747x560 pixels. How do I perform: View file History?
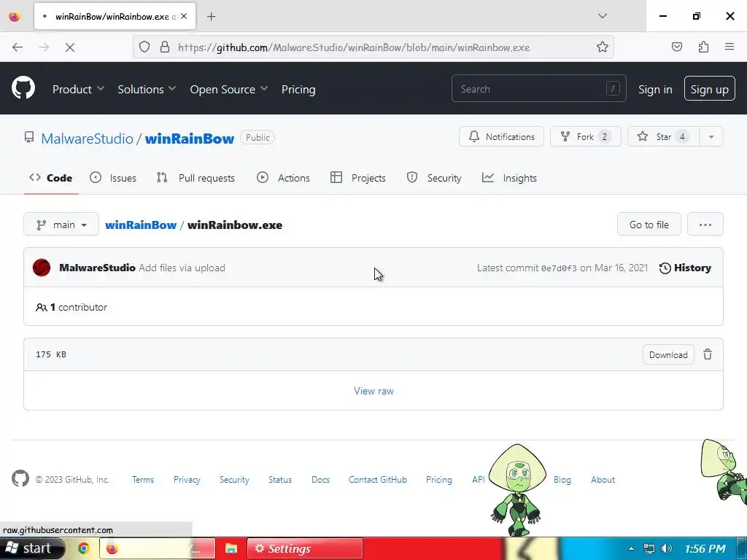[685, 268]
